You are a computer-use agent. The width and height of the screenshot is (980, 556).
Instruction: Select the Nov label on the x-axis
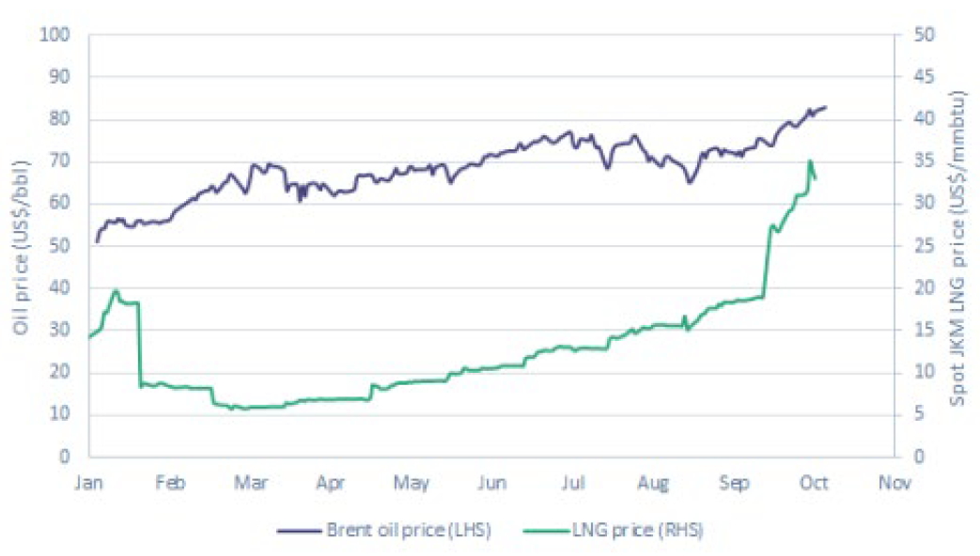[x=894, y=483]
